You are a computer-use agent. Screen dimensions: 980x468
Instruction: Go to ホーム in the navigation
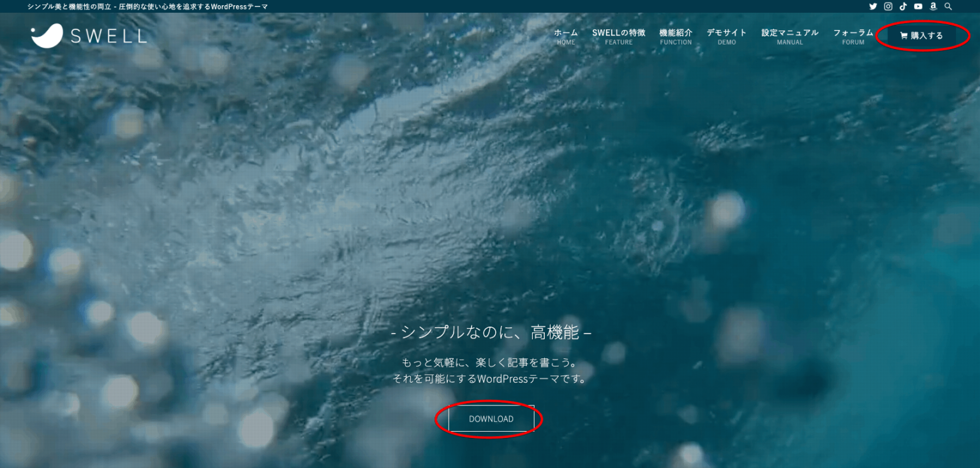click(x=565, y=35)
